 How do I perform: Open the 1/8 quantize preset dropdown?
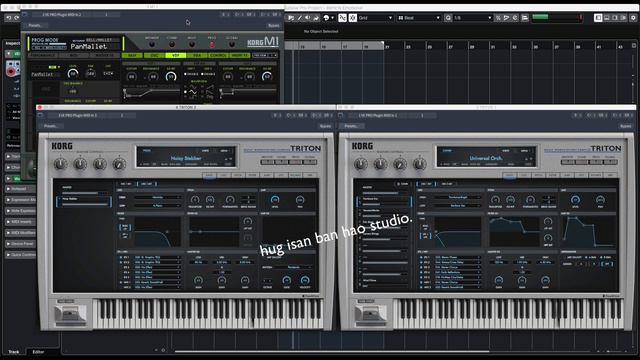tap(473, 18)
